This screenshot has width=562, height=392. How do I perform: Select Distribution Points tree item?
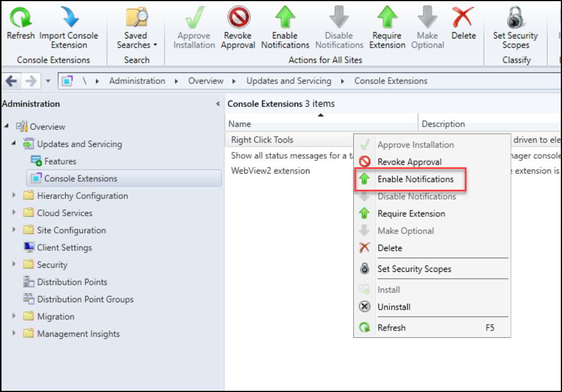point(72,282)
